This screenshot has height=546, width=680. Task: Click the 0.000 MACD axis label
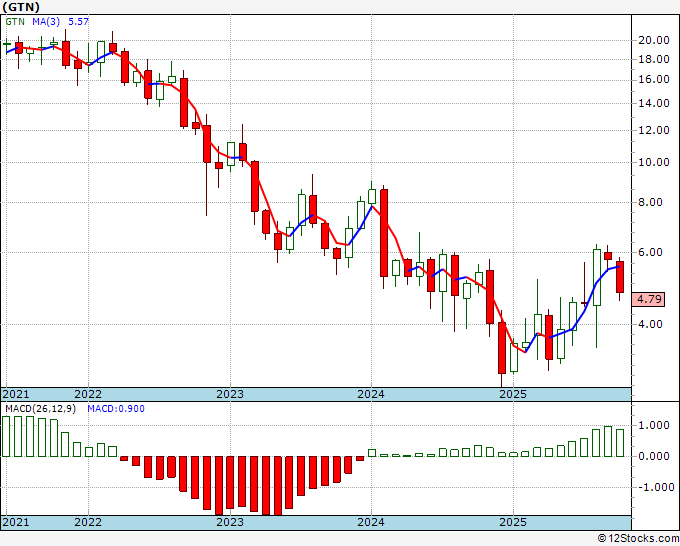coord(654,456)
